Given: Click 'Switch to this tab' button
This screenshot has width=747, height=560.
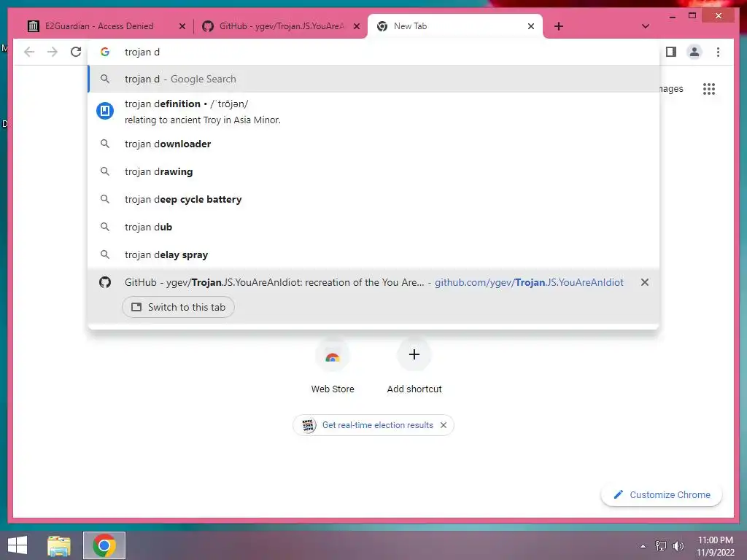Looking at the screenshot, I should pos(178,307).
